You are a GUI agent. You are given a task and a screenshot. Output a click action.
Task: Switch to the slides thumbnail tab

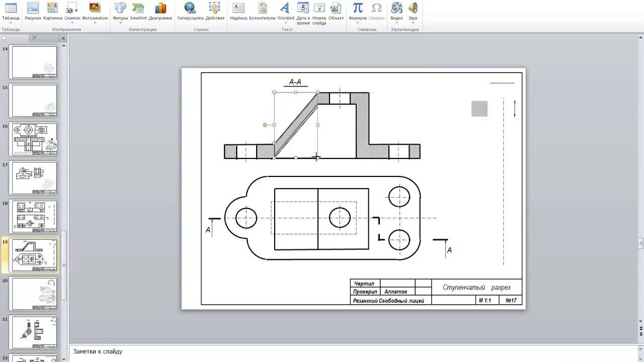point(14,38)
